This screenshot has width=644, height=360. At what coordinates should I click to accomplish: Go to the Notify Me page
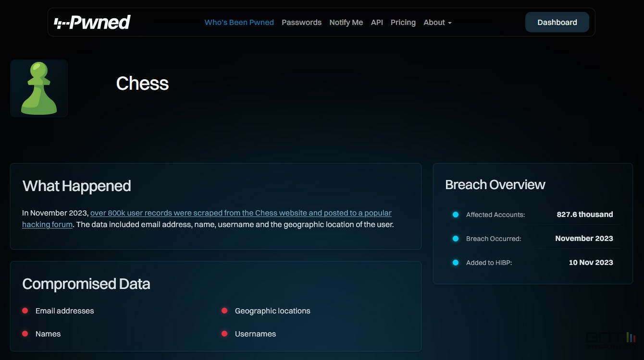[346, 23]
